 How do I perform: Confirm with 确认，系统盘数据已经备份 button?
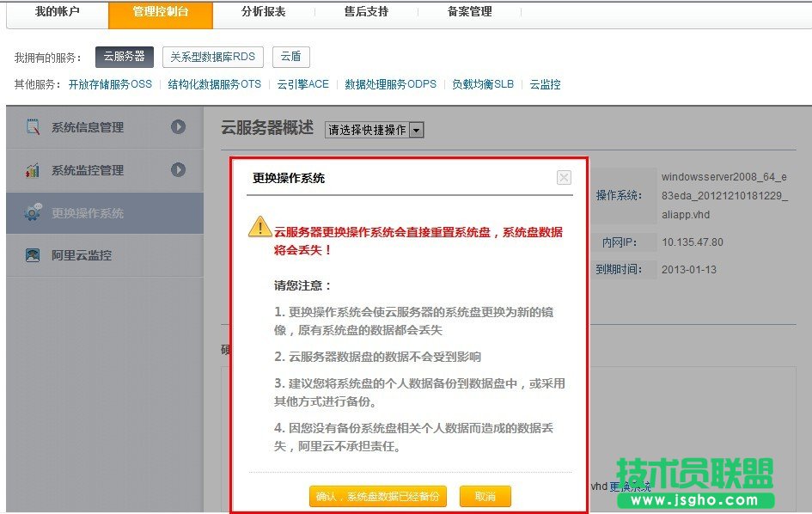[377, 497]
